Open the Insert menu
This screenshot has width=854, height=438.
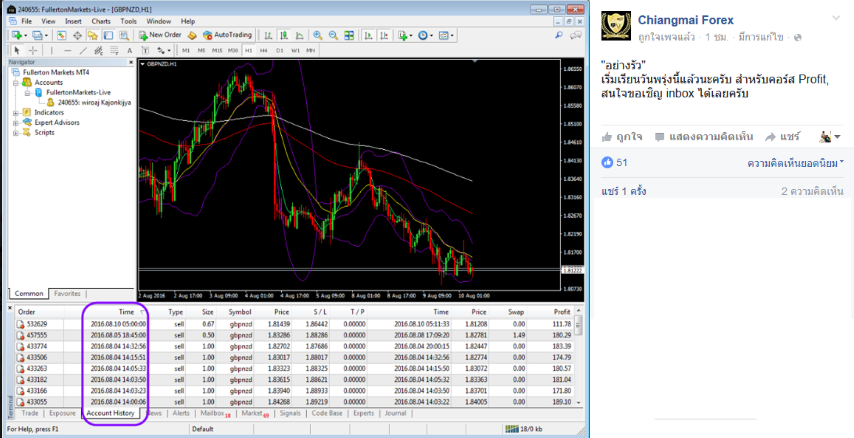pyautogui.click(x=74, y=21)
